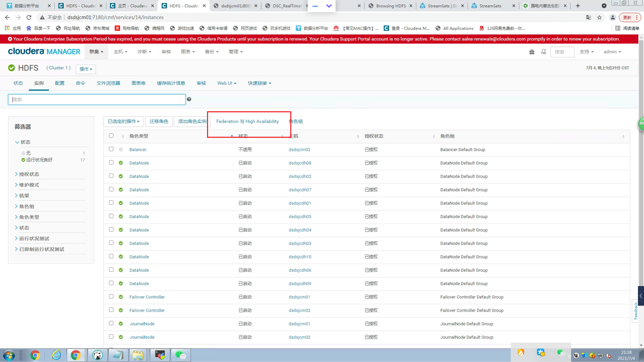Open the 图表库 tab
The height and width of the screenshot is (362, 644).
click(139, 83)
